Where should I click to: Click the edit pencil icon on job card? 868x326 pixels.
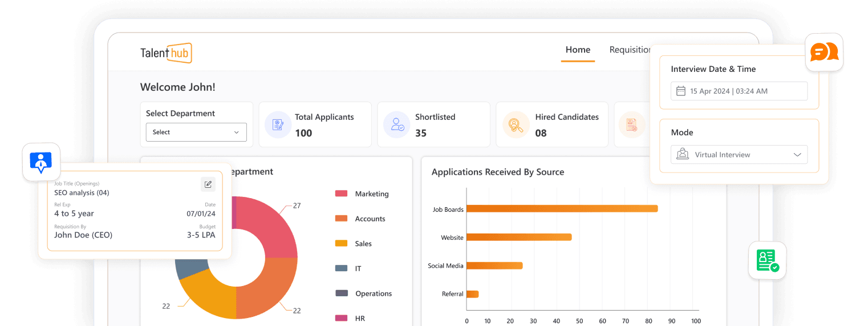pyautogui.click(x=208, y=184)
